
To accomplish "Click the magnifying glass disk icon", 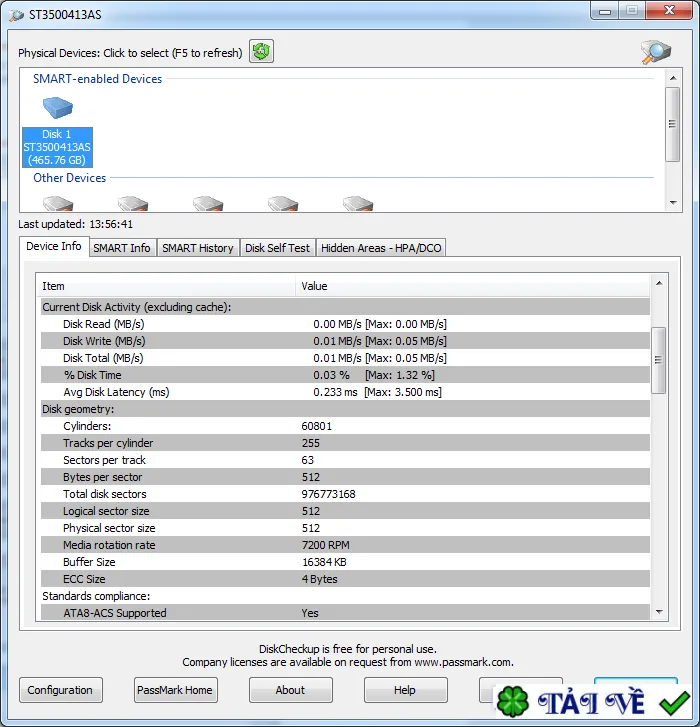I will 656,52.
